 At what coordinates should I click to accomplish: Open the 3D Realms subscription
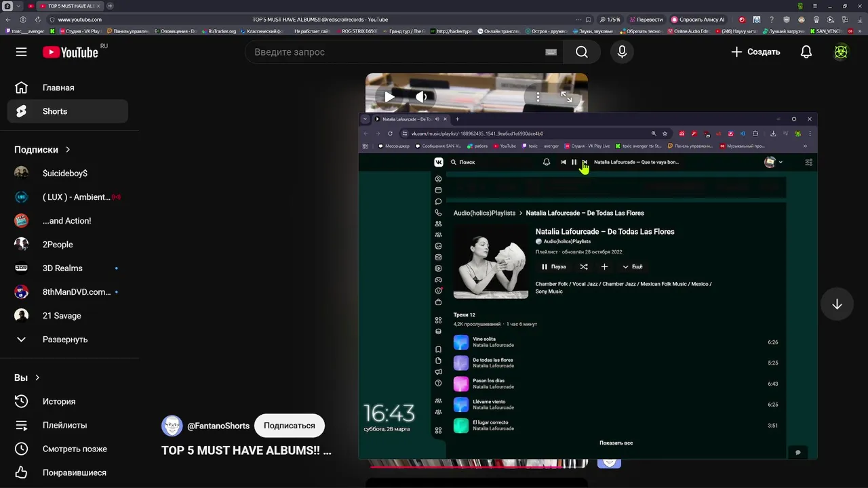67,268
